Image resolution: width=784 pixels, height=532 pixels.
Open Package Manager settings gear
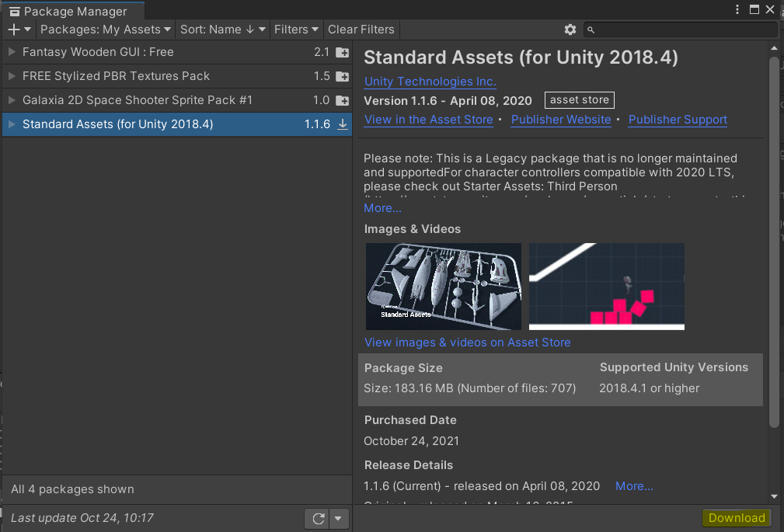coord(570,30)
